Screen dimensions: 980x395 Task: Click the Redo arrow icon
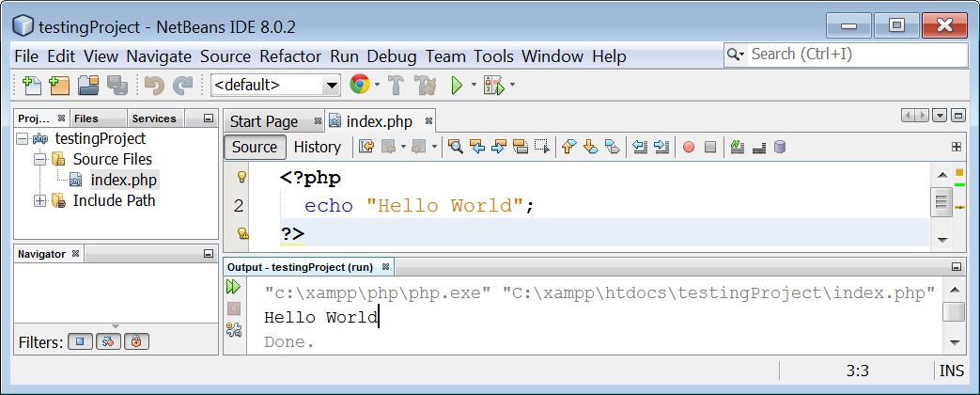(x=182, y=85)
